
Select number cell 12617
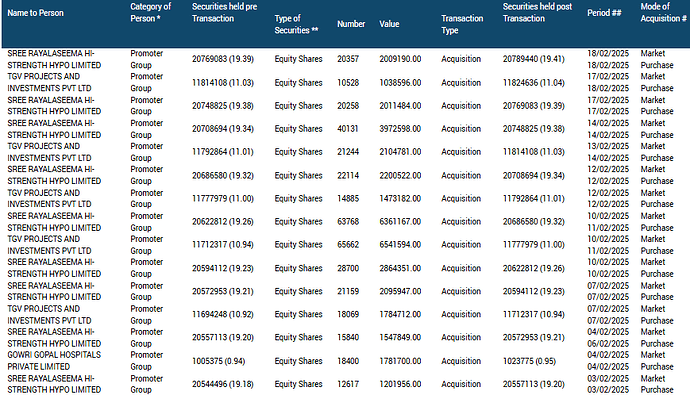coord(348,384)
